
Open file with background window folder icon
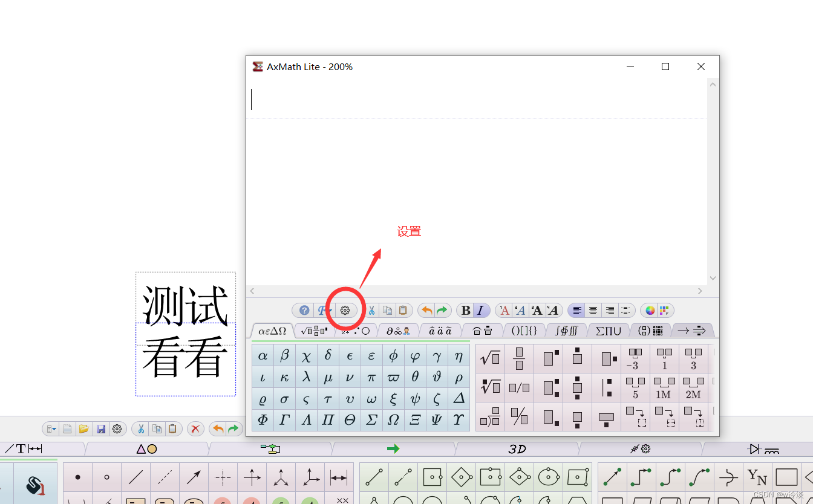click(84, 429)
